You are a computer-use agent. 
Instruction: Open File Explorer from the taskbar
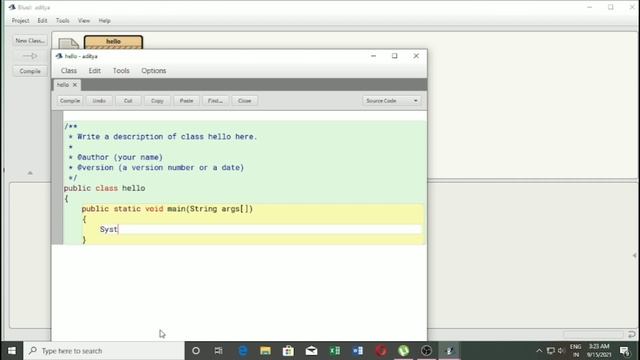(265, 351)
